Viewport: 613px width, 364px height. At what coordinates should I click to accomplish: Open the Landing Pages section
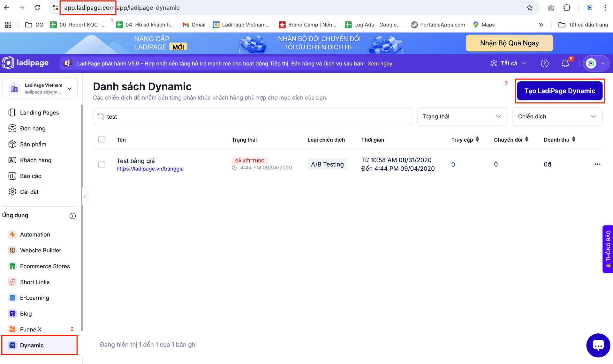click(40, 113)
